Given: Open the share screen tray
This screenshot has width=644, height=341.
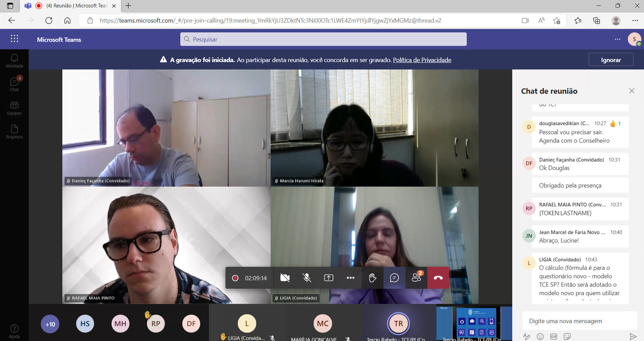Looking at the screenshot, I should 329,278.
